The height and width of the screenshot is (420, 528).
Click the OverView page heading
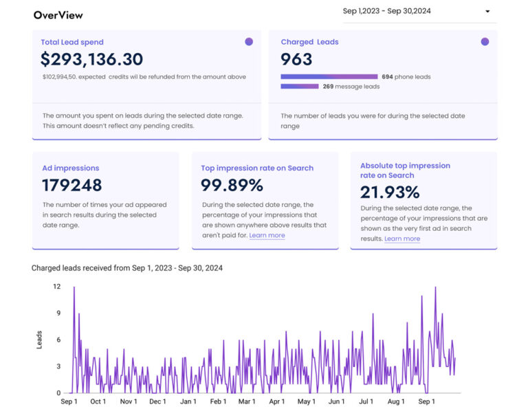58,15
